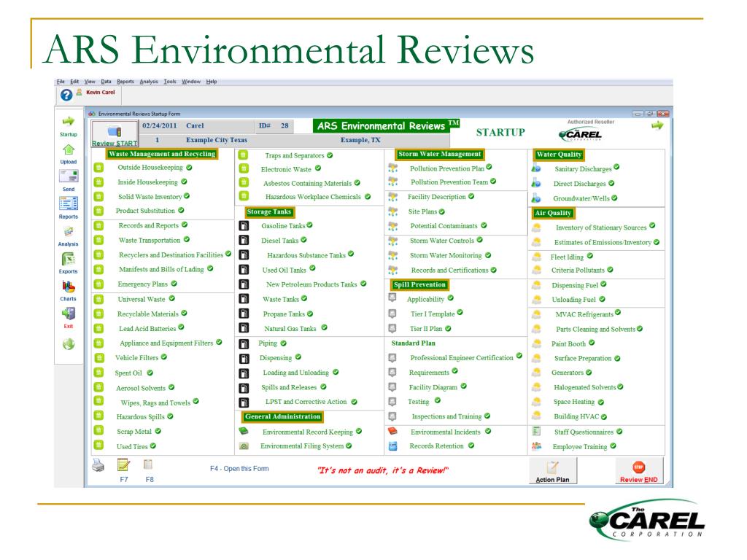Click the globe icon below Exit
This screenshot has width=747, height=560.
[69, 344]
